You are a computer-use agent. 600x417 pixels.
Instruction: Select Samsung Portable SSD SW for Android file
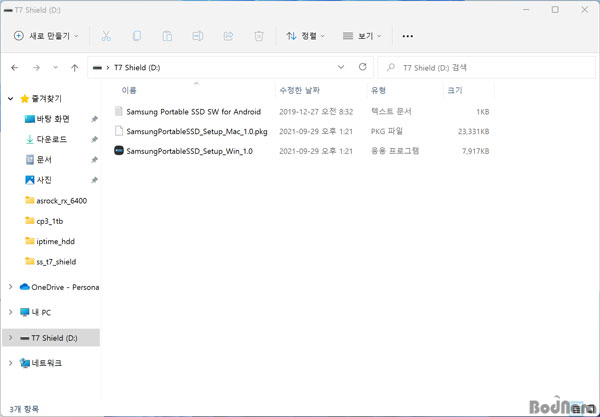(194, 112)
